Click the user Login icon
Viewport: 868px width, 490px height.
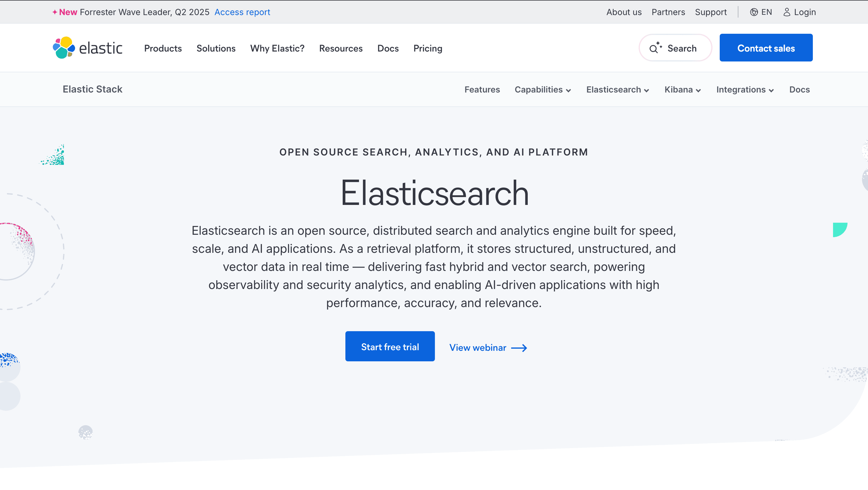click(786, 12)
